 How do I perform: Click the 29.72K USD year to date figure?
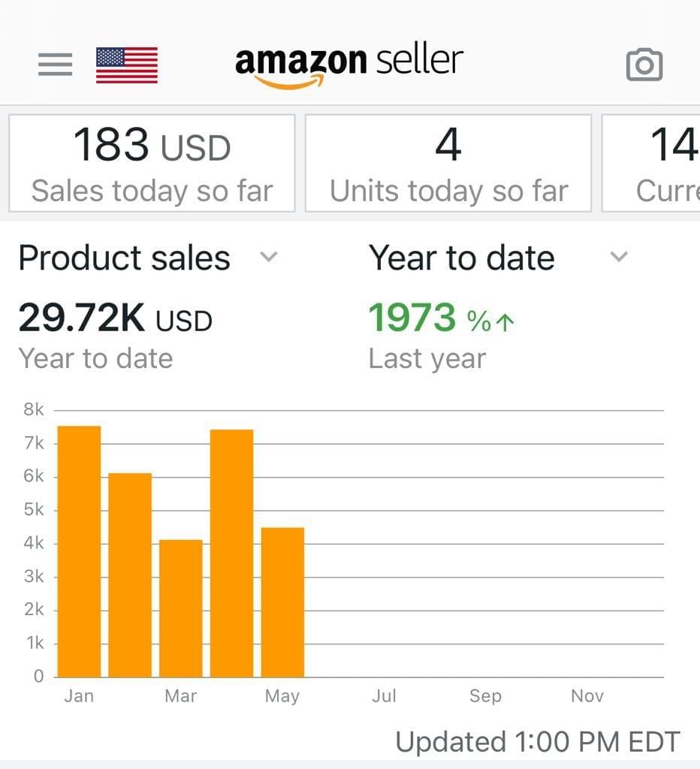tap(116, 318)
